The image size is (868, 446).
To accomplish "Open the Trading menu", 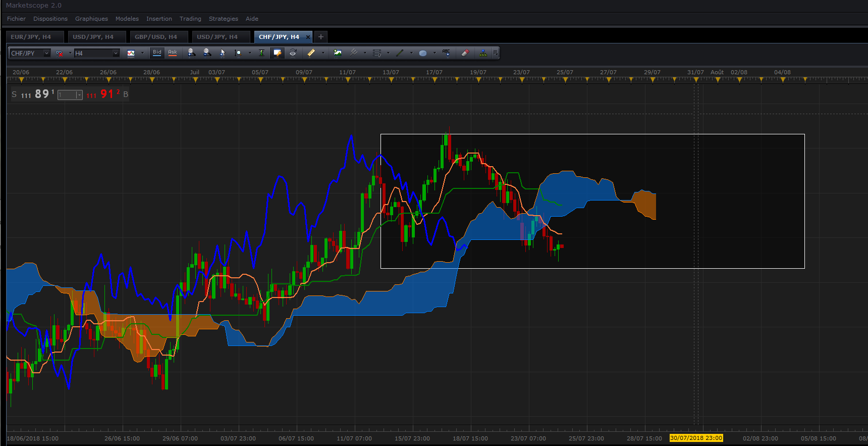I will 190,19.
